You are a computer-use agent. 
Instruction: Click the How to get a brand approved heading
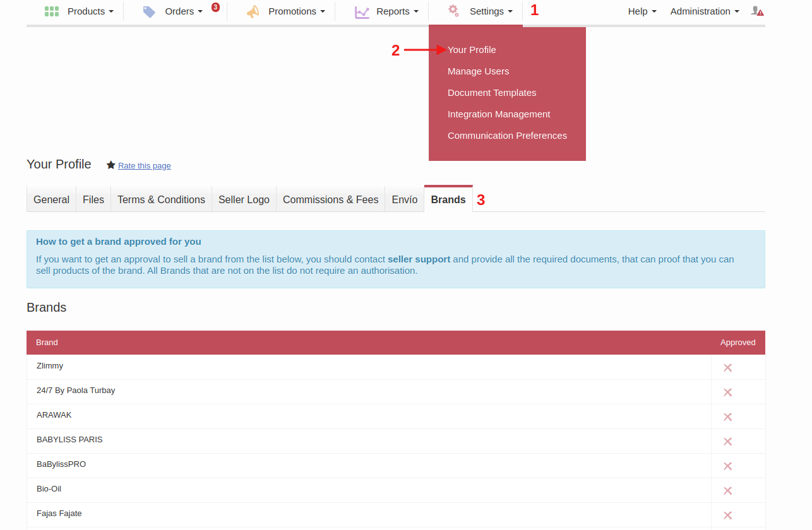pos(119,242)
